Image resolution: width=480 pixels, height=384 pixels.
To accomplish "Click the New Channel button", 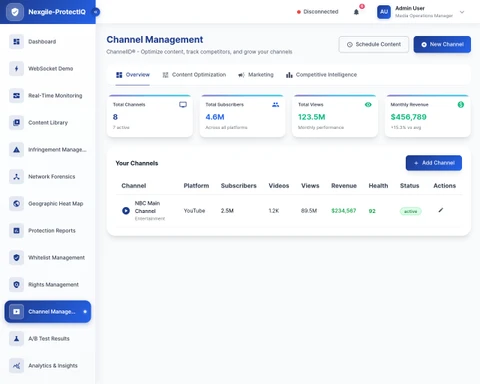I will pos(442,44).
